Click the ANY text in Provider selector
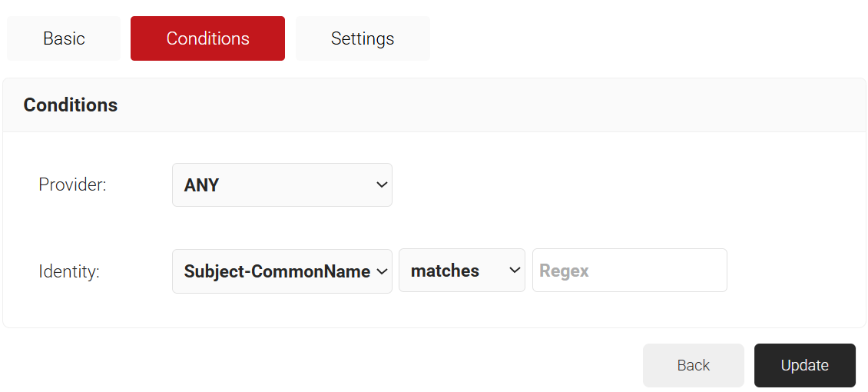Image resolution: width=868 pixels, height=392 pixels. click(201, 185)
